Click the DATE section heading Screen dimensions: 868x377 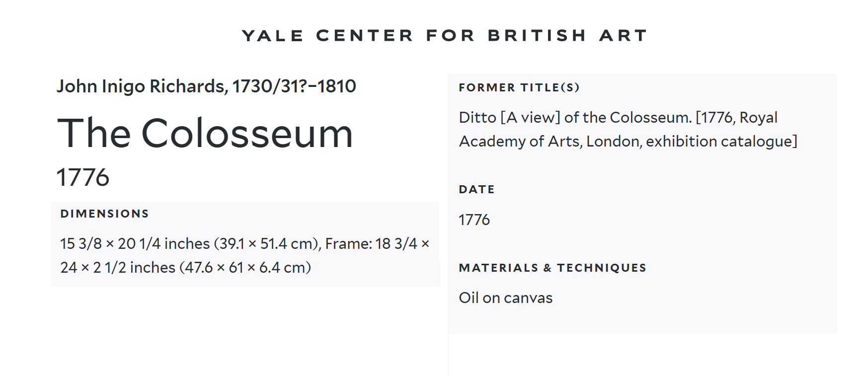[476, 189]
